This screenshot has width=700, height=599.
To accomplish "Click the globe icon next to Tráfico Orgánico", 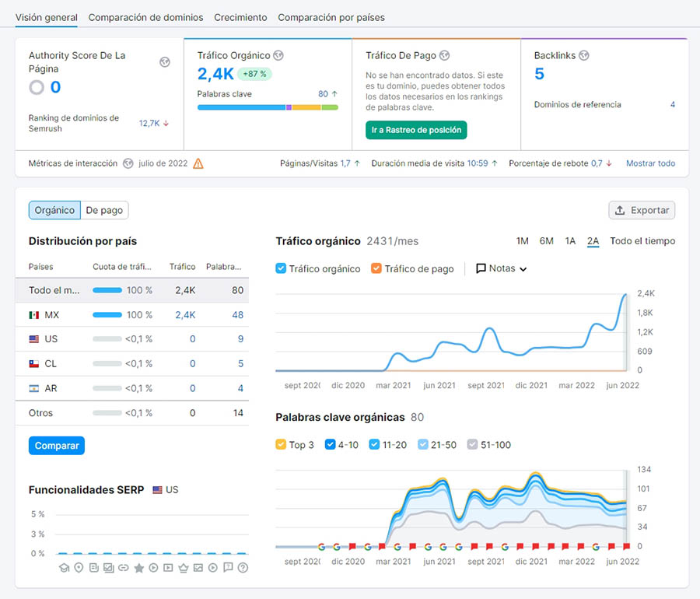I will point(278,56).
